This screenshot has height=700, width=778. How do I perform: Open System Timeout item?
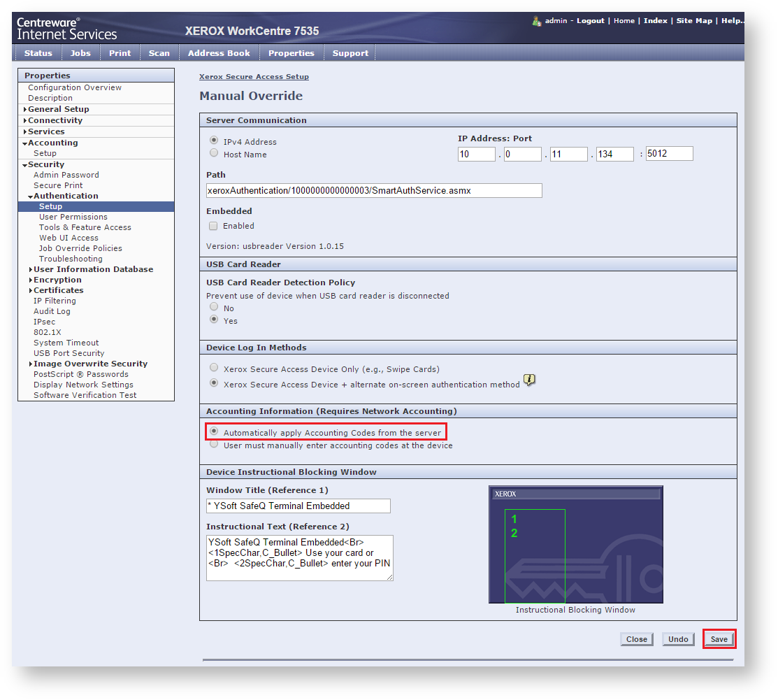(66, 343)
